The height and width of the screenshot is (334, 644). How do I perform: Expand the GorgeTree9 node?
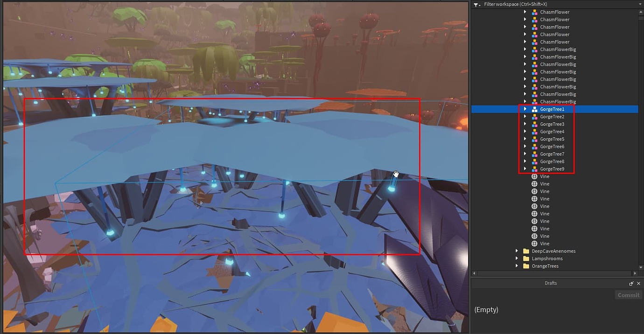[x=525, y=169]
